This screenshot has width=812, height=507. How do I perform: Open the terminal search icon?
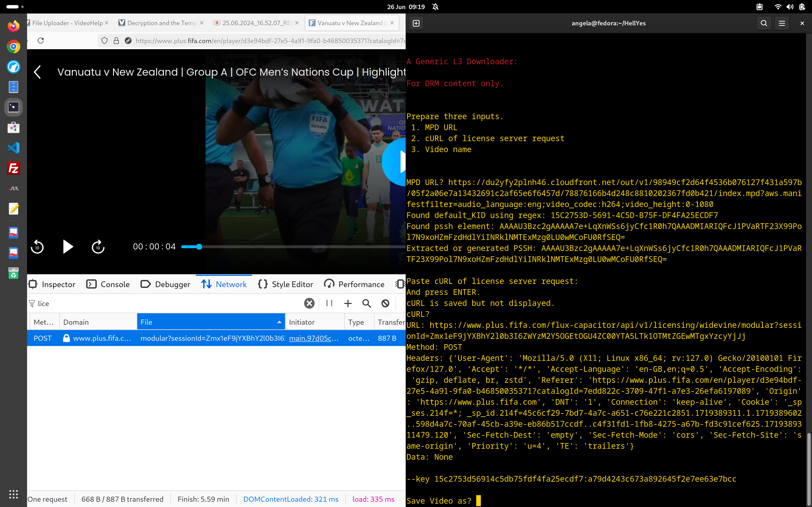[764, 23]
